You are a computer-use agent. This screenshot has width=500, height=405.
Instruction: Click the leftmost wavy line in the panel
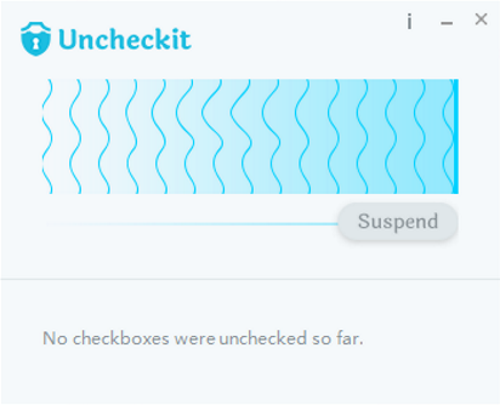coord(47,136)
